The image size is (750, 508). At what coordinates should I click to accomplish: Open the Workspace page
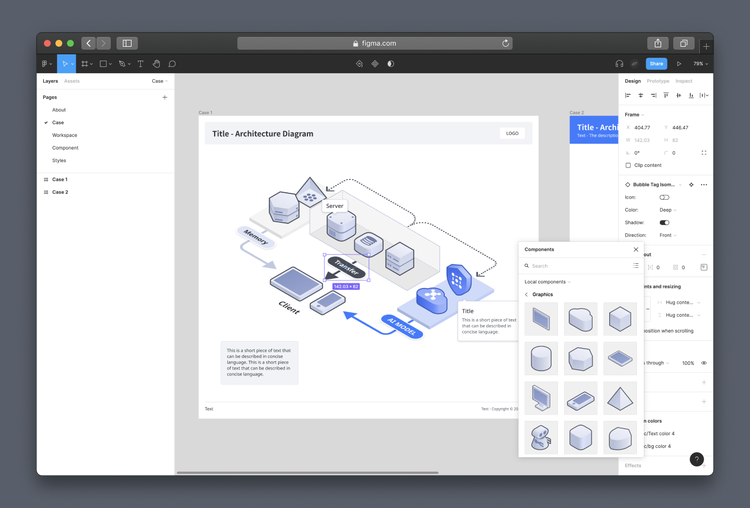(65, 135)
